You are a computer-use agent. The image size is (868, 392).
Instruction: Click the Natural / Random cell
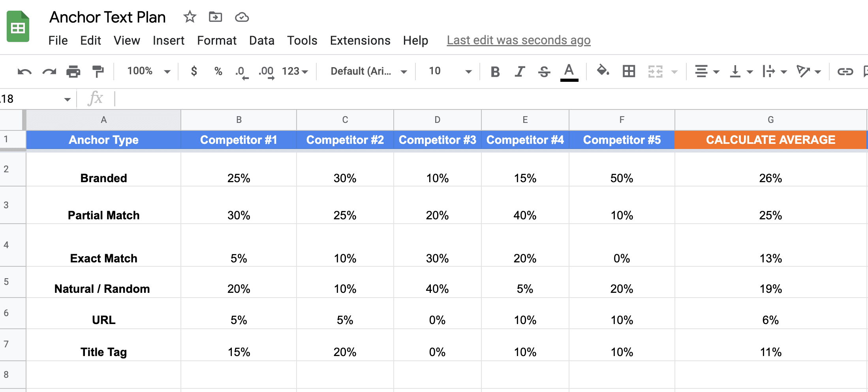point(103,282)
